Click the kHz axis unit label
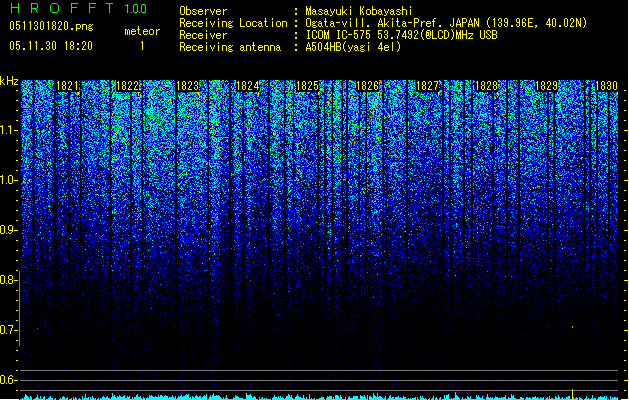Image resolution: width=629 pixels, height=400 pixels. (x=9, y=81)
